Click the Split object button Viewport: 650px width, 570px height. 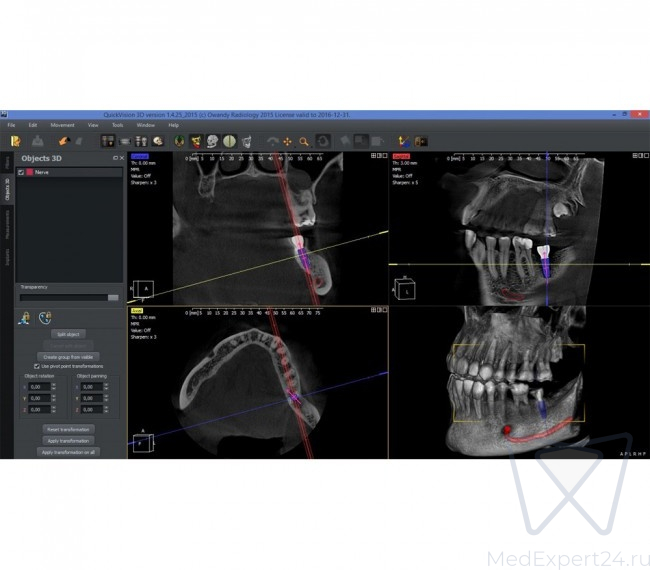coord(67,334)
